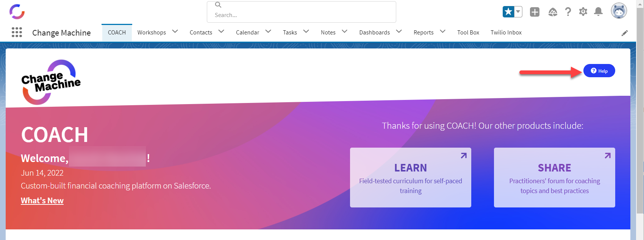Open the header Help question mark icon
This screenshot has height=240, width=644.
point(568,12)
